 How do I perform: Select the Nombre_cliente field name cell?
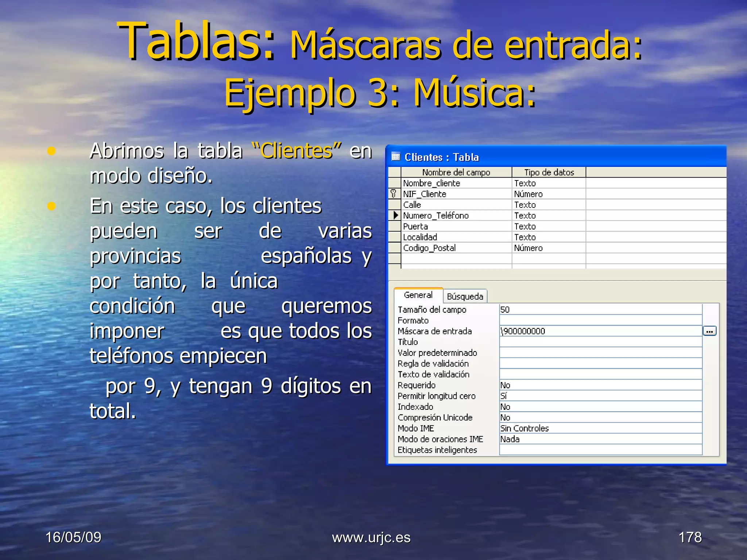pyautogui.click(x=456, y=183)
